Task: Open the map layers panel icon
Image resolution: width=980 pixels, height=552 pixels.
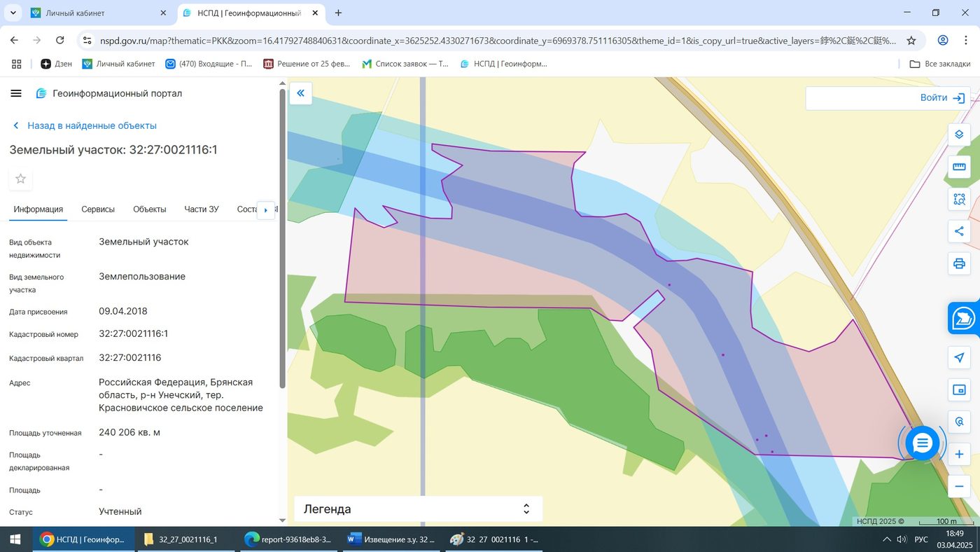Action: 959,134
